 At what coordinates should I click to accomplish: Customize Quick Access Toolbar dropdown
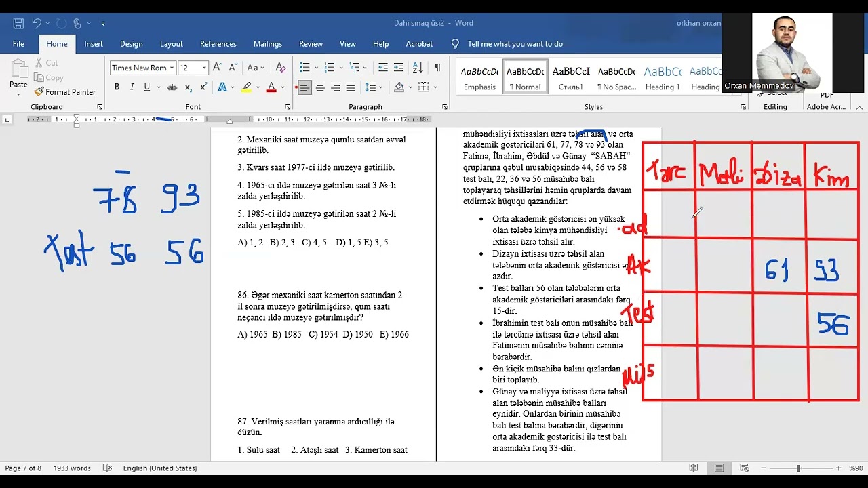[103, 23]
